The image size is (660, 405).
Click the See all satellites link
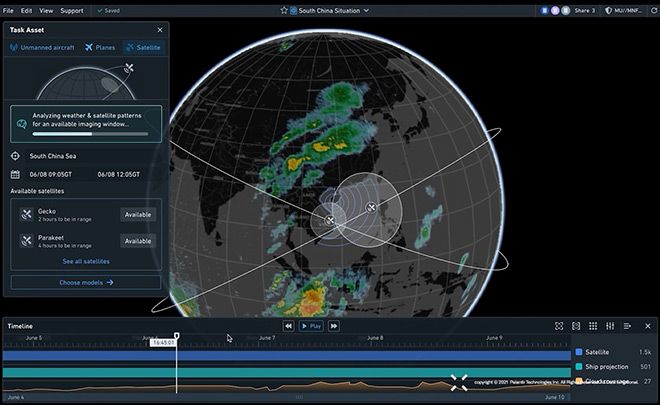click(86, 261)
